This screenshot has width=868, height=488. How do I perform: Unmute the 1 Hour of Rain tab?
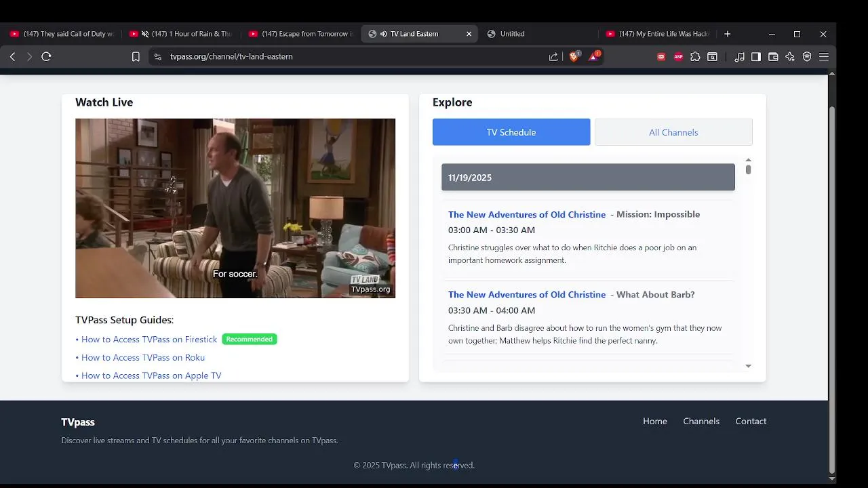145,34
